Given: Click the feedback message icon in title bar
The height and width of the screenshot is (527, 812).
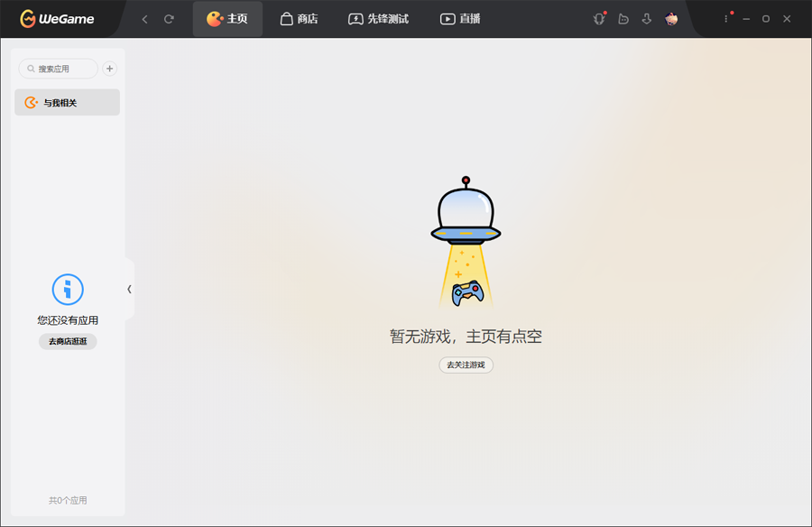Looking at the screenshot, I should point(623,18).
